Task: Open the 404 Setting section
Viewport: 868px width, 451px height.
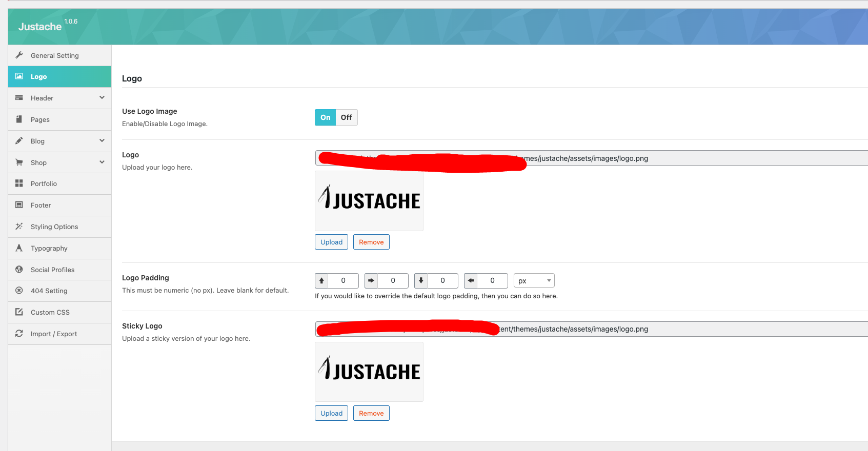Action: point(59,291)
